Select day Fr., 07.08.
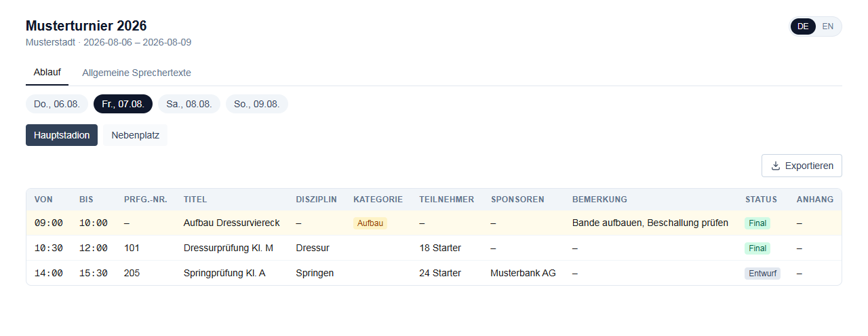This screenshot has width=868, height=336. point(123,104)
